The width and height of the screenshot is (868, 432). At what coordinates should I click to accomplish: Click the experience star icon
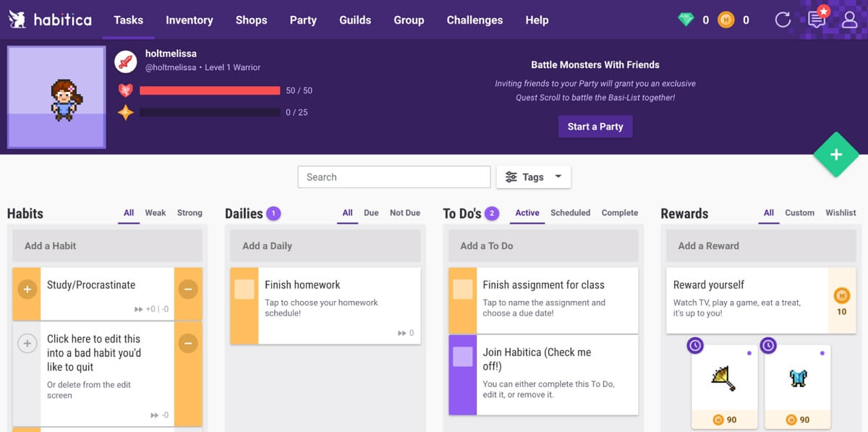click(x=126, y=112)
